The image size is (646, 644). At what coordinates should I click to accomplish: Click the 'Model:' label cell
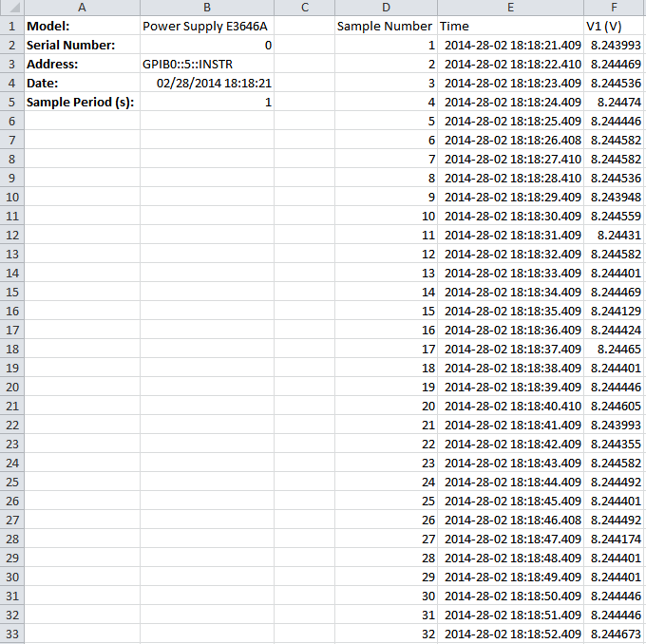coord(82,26)
